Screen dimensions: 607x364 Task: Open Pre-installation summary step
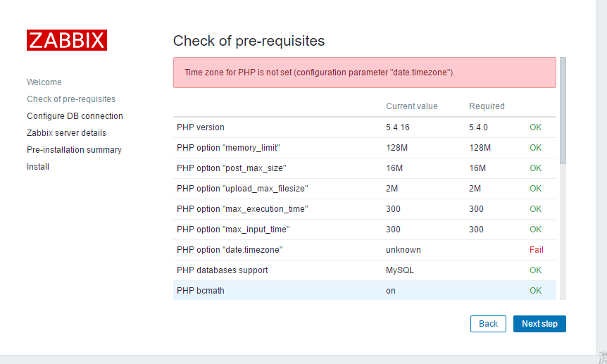(x=74, y=150)
